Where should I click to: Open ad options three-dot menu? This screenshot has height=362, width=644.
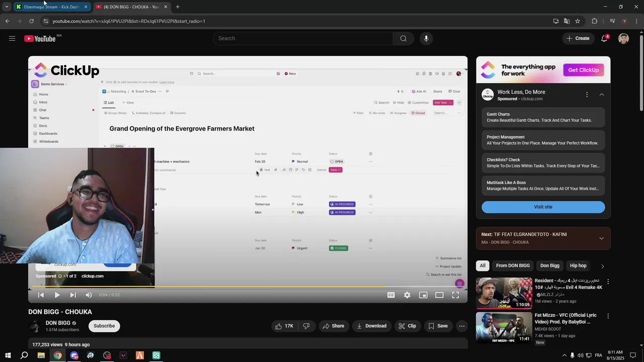pyautogui.click(x=587, y=95)
